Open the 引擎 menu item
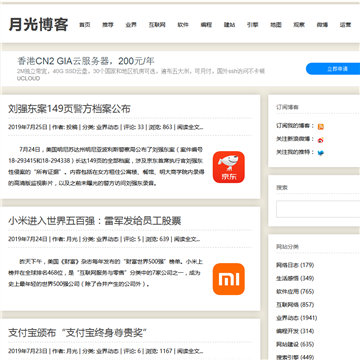 pos(253,25)
